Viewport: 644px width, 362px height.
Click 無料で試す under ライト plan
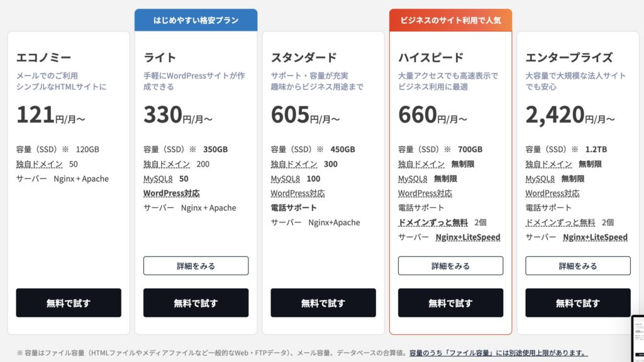(x=196, y=303)
